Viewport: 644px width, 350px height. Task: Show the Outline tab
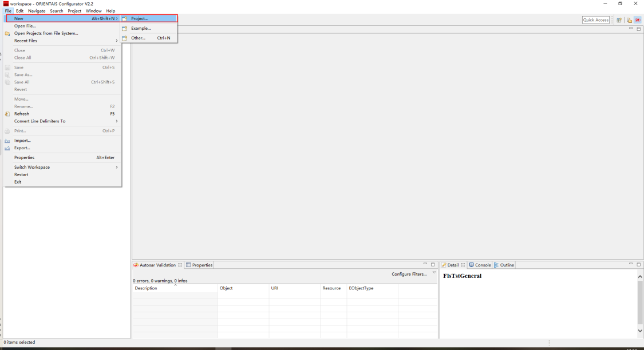pyautogui.click(x=507, y=265)
